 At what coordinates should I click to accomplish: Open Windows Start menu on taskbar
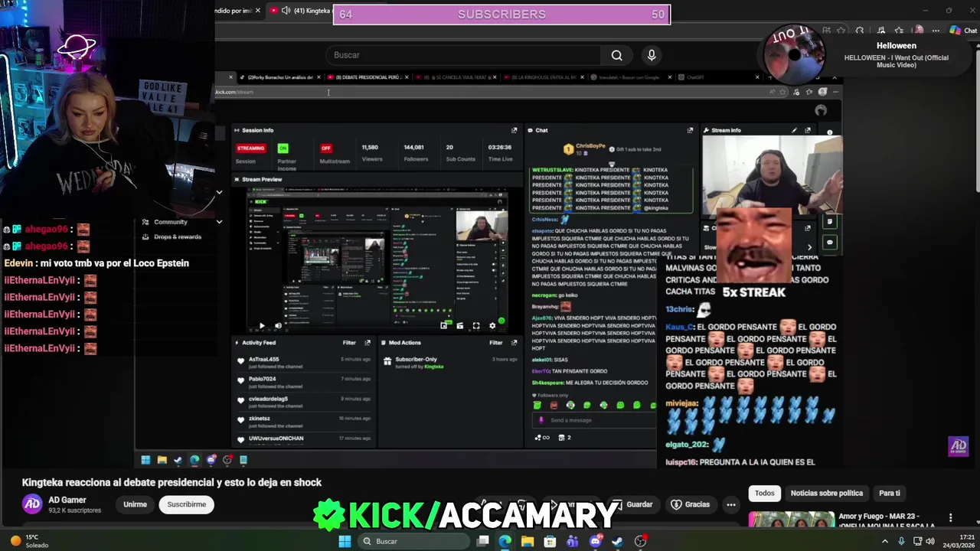345,541
